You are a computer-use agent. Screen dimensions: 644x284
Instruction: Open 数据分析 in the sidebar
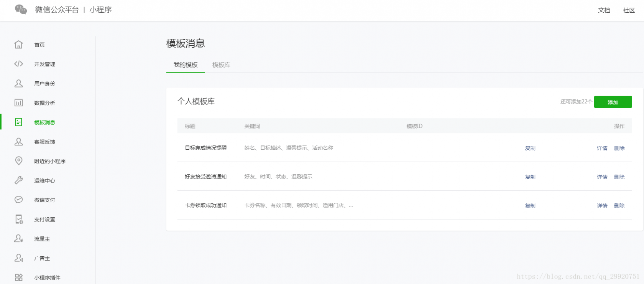[x=44, y=103]
